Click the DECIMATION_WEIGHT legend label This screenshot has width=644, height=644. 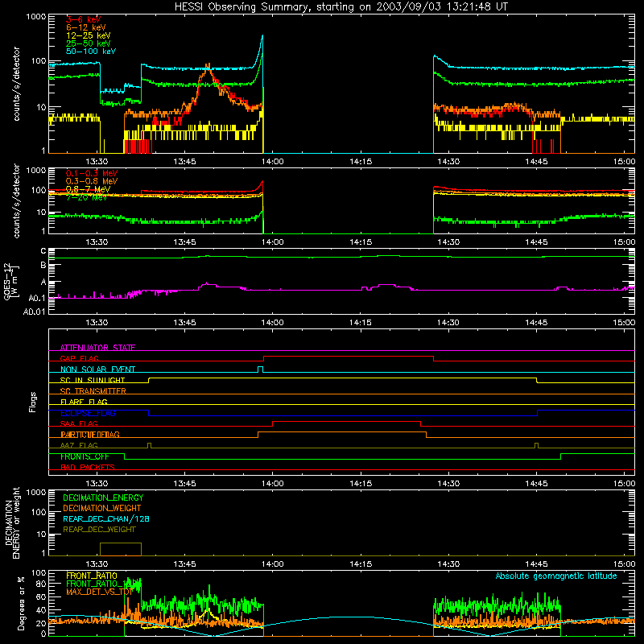pyautogui.click(x=102, y=509)
